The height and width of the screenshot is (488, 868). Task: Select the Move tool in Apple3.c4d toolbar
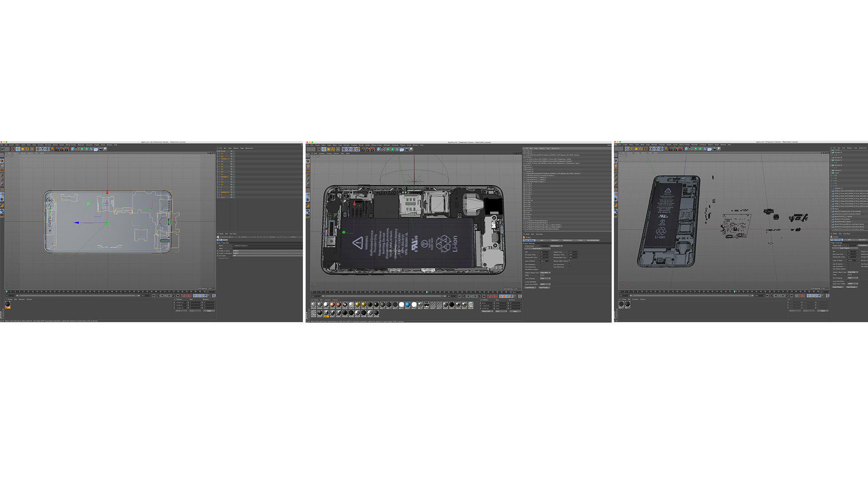[324, 149]
